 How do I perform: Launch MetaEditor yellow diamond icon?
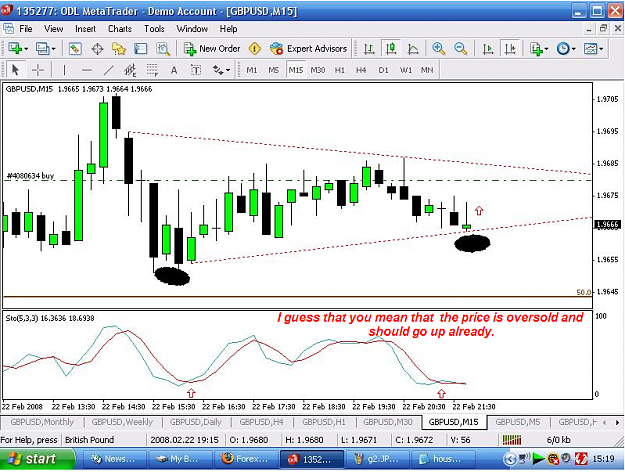point(255,49)
